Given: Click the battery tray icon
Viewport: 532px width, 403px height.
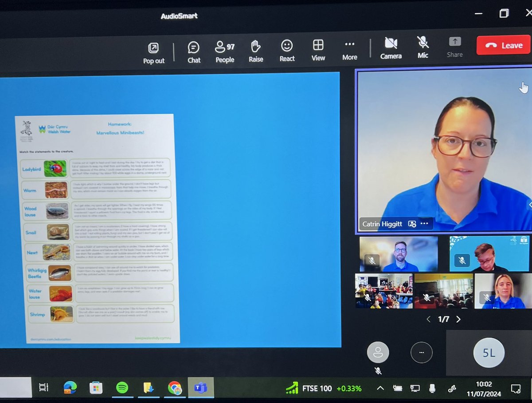Looking at the screenshot, I should tap(398, 388).
